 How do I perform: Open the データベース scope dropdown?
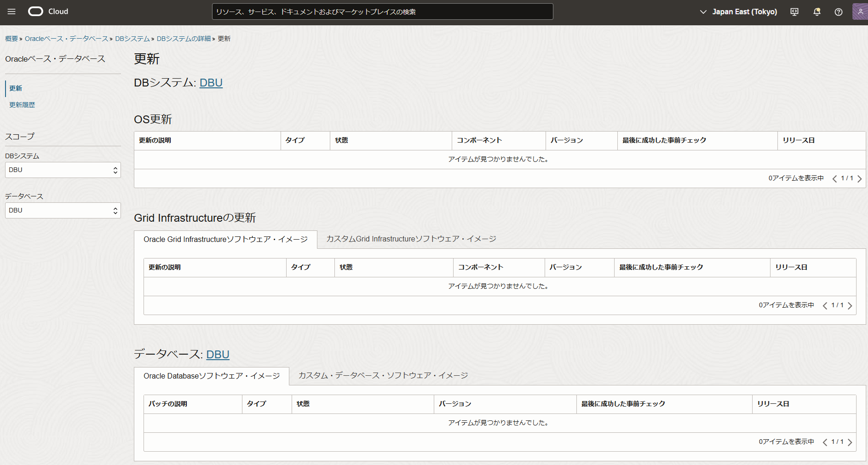[63, 210]
